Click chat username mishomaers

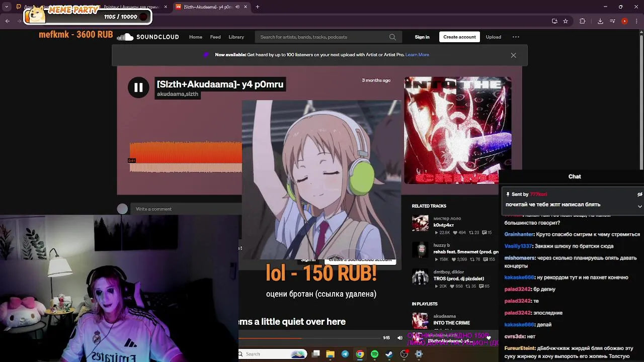(520, 258)
